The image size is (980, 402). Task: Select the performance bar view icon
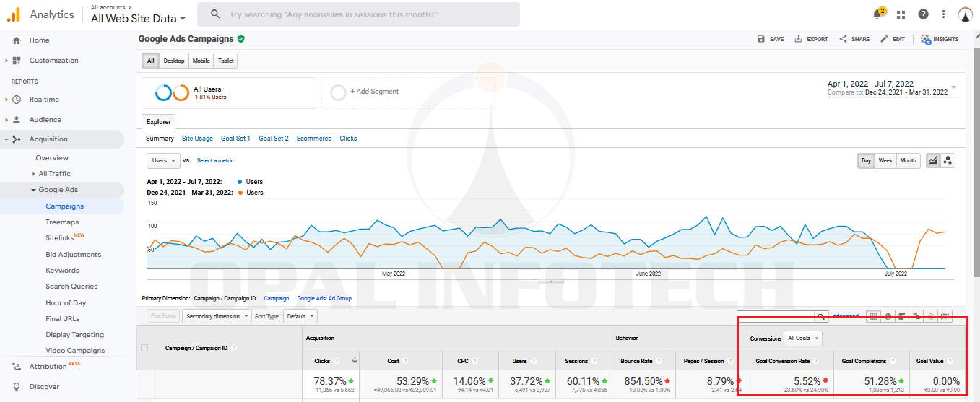[902, 316]
